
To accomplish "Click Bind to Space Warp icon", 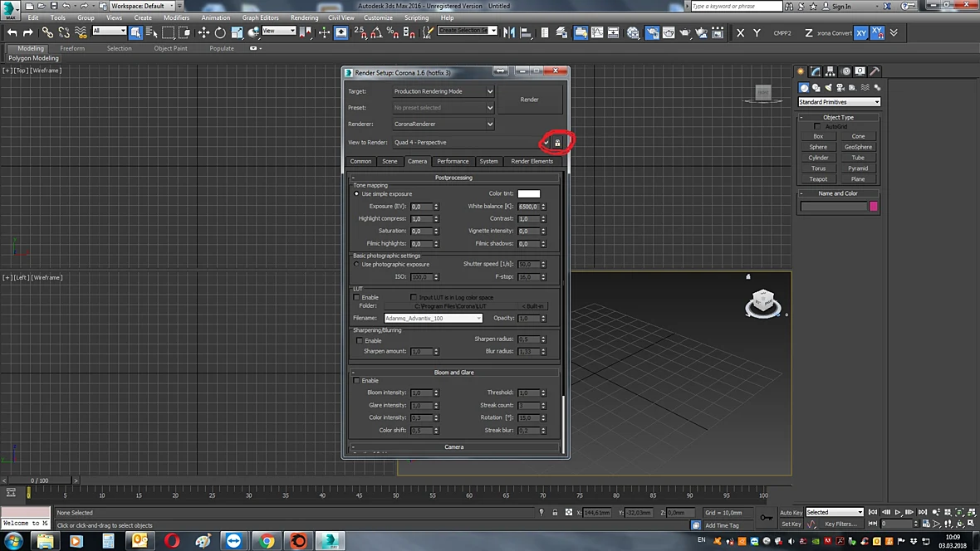I will coord(81,32).
